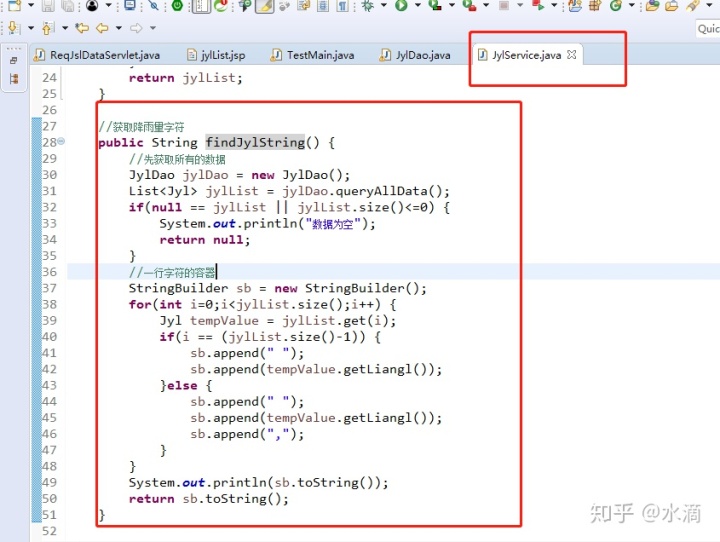
Task: Toggle the block selection mode icon
Action: pyautogui.click(x=201, y=6)
